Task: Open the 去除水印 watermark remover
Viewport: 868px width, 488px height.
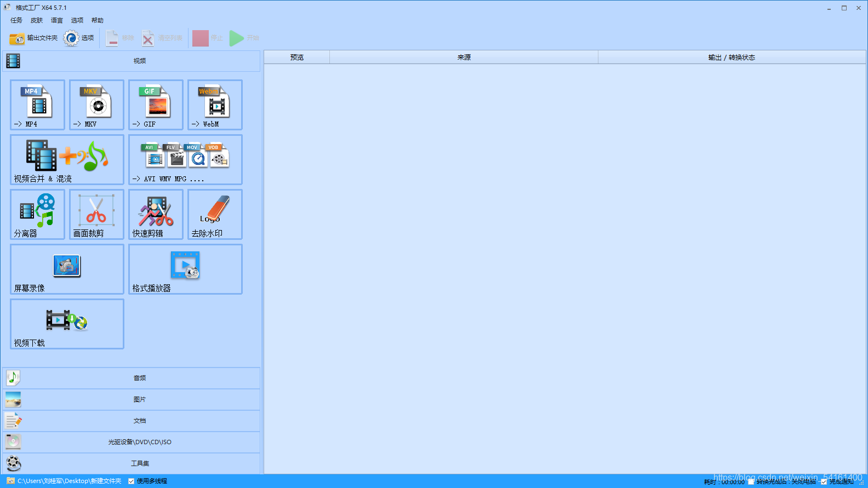Action: pos(215,214)
